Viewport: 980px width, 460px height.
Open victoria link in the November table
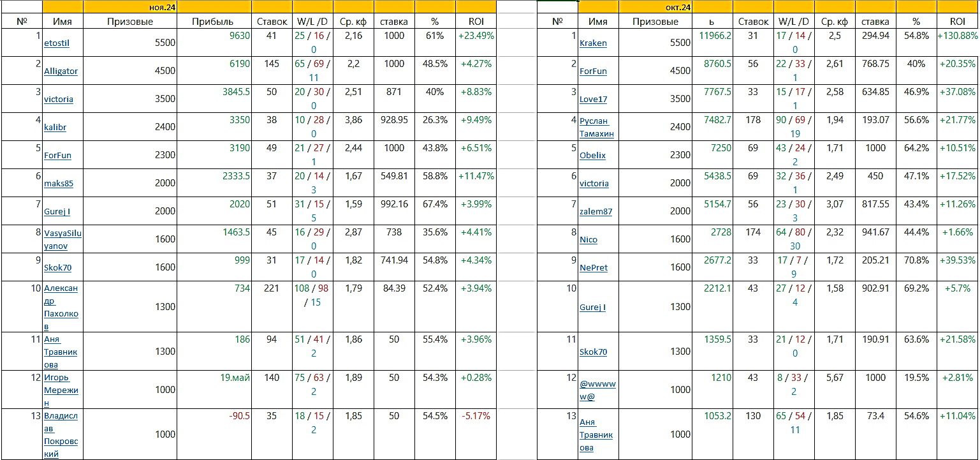click(59, 99)
